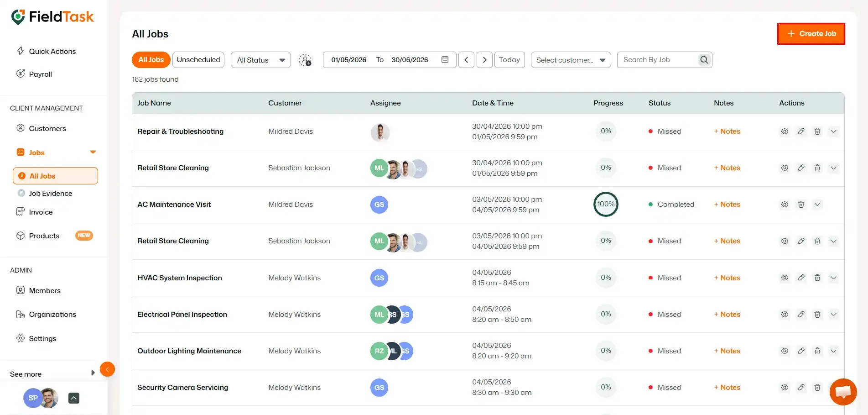This screenshot has width=868, height=415.
Task: View the HVAC System Inspection job
Action: point(785,278)
